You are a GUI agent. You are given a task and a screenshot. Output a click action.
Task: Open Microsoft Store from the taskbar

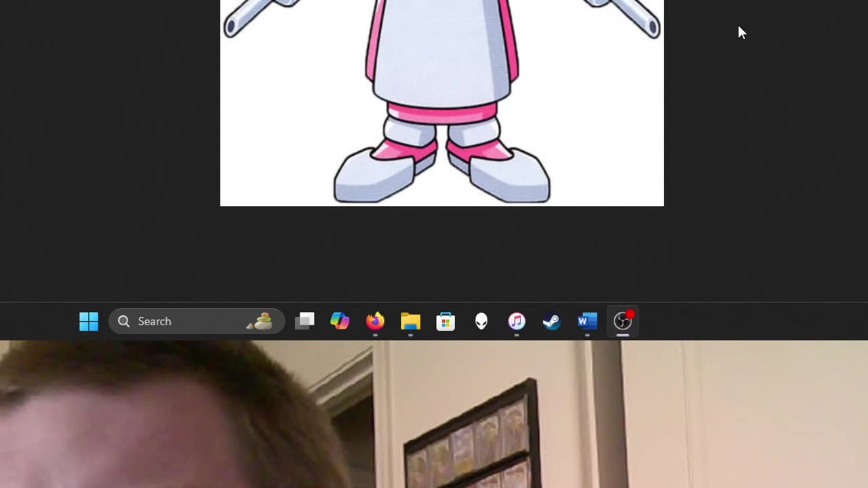click(446, 321)
